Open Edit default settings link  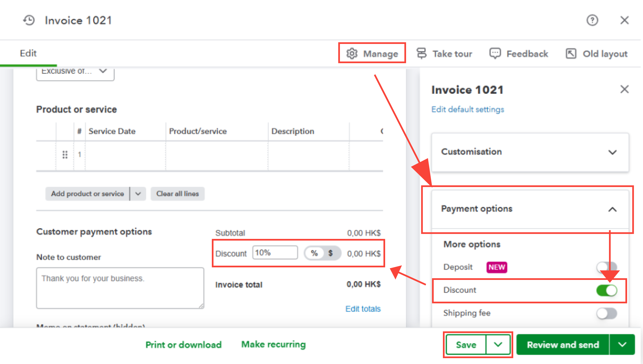[x=468, y=109]
